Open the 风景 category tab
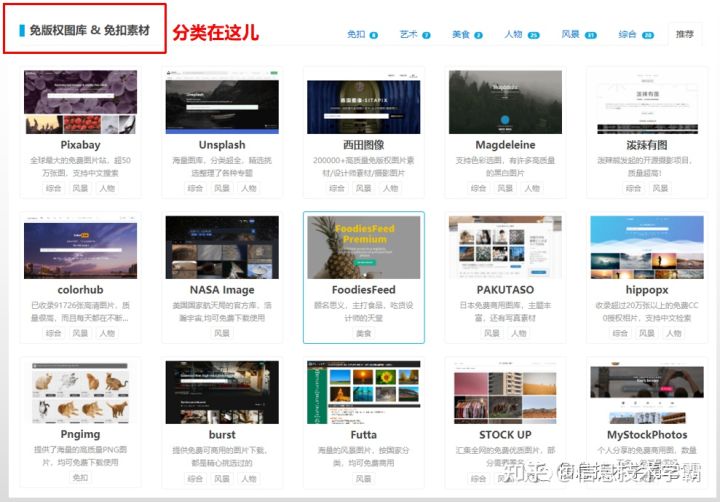 pyautogui.click(x=579, y=34)
